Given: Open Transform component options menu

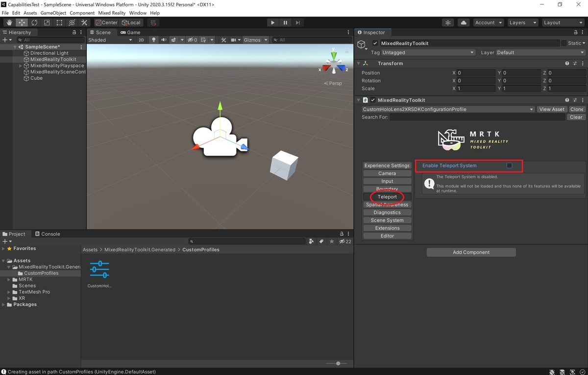Looking at the screenshot, I should 582,64.
